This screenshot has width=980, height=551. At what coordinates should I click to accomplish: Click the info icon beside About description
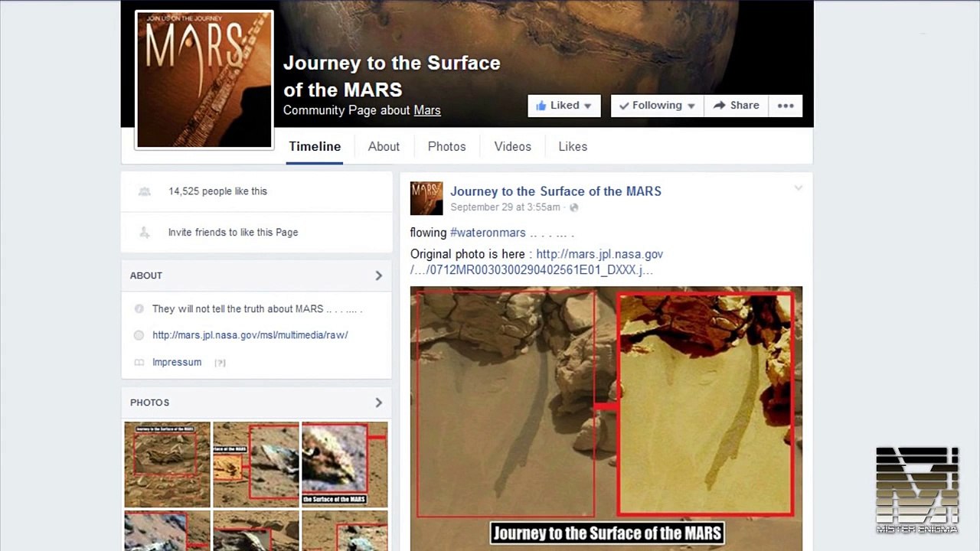(139, 309)
